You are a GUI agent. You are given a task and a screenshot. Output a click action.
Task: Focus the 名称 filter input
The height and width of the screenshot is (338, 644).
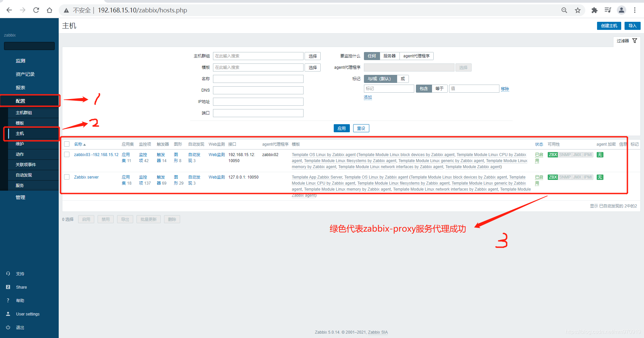point(258,79)
